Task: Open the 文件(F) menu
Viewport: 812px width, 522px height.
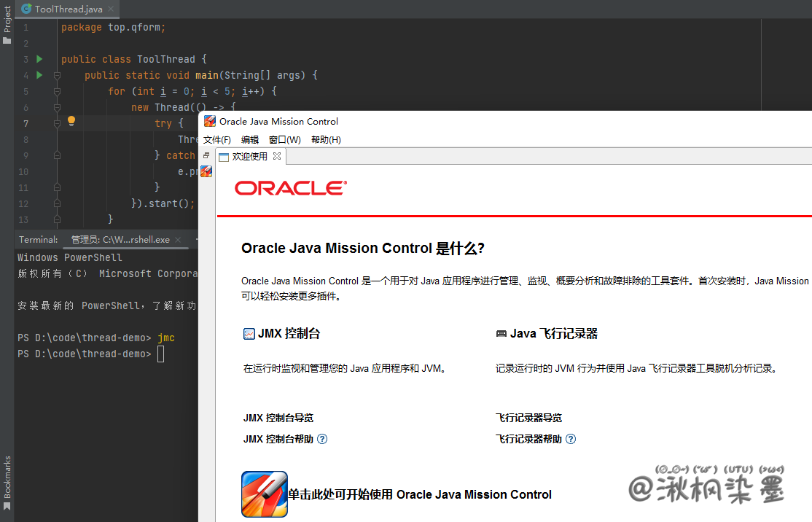Action: [x=217, y=139]
